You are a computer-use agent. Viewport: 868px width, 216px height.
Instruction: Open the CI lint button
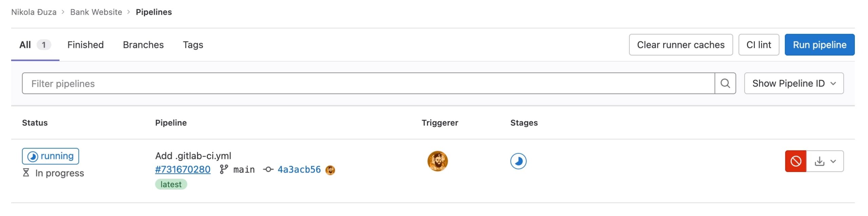(x=758, y=45)
